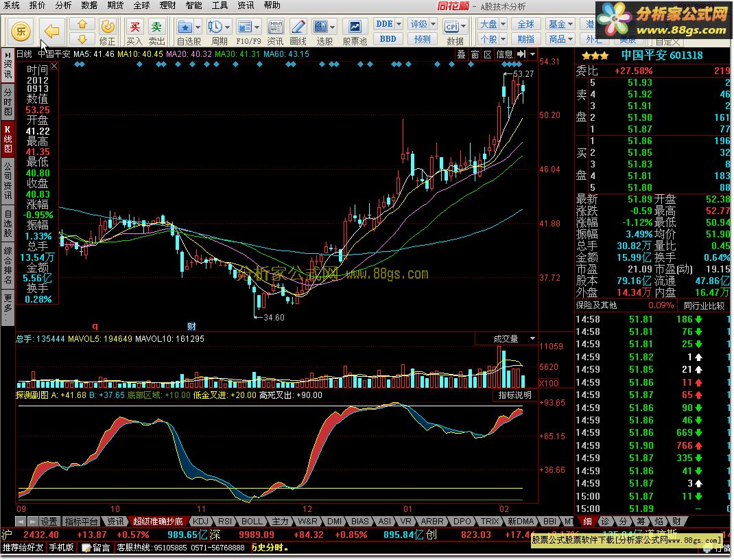734x560 pixels.
Task: Switch to the 分时图 side tab
Action: coord(8,102)
